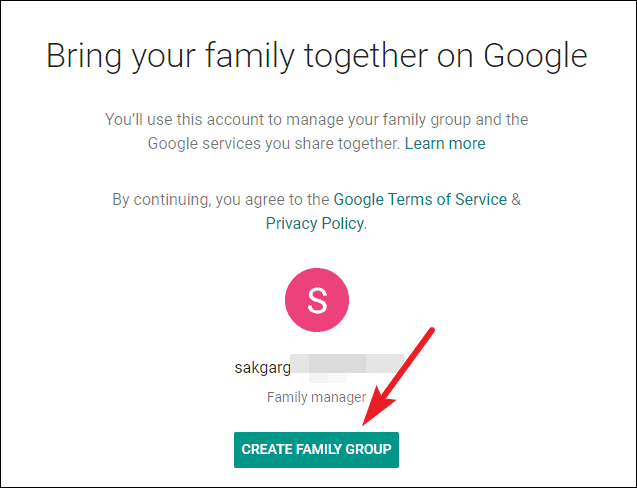Click the pink S profile avatar
Viewport: 637px width, 488px height.
pyautogui.click(x=317, y=300)
